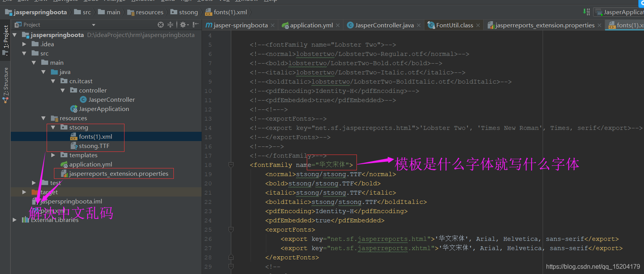This screenshot has width=644, height=274.
Task: Fold the fontFamily block at line 18
Action: [231, 165]
